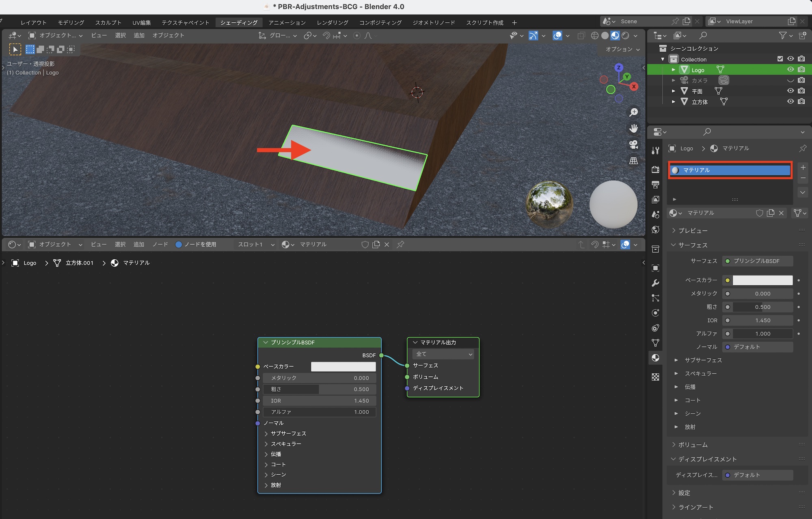Uncheck the Collection exclude checkbox
812x519 pixels.
[780, 59]
